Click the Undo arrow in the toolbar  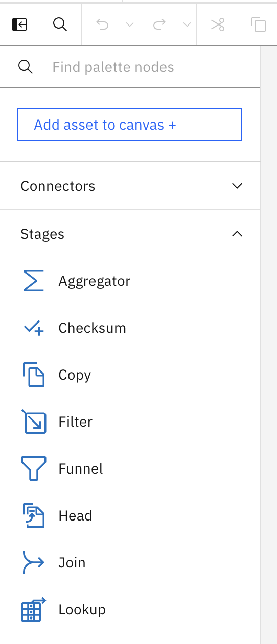point(102,24)
